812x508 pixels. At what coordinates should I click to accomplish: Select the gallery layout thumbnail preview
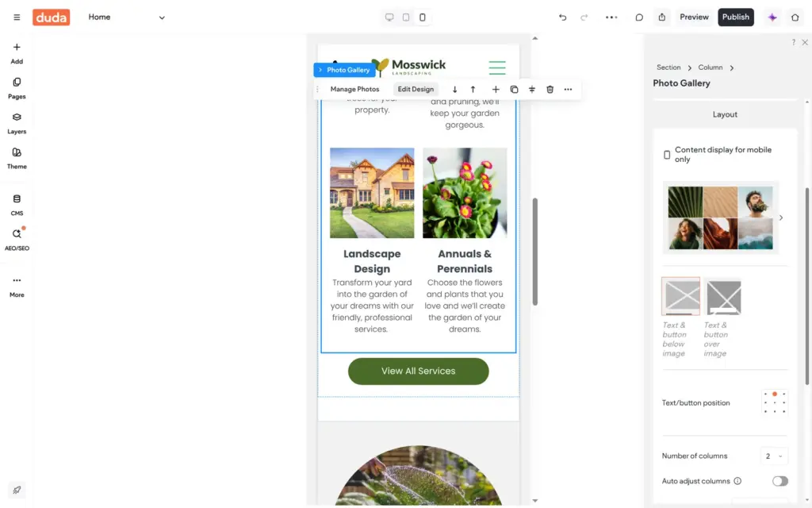tap(720, 217)
